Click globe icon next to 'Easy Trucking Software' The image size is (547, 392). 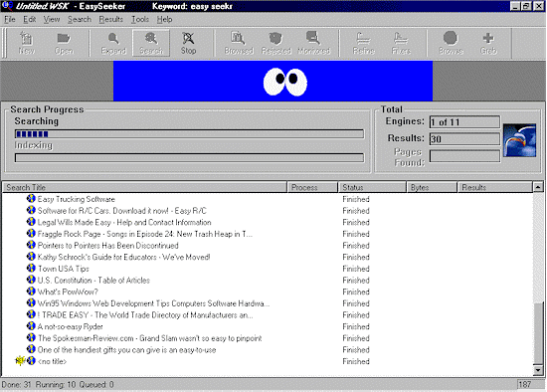31,199
